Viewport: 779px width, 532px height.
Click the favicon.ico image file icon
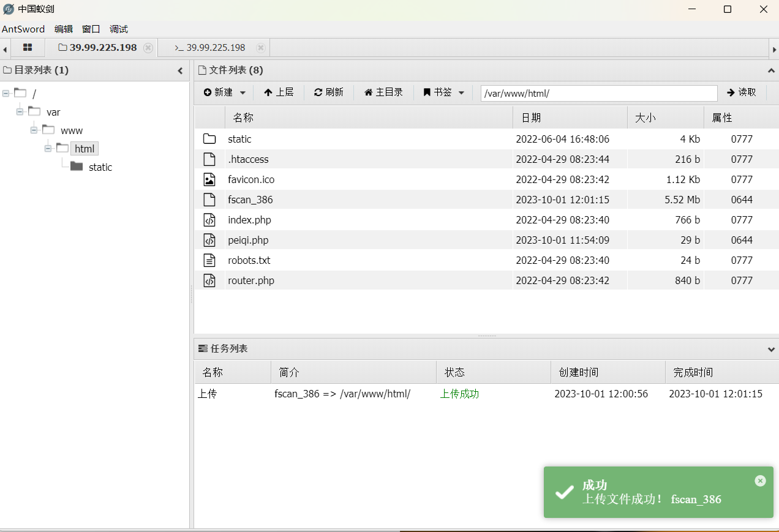(209, 179)
